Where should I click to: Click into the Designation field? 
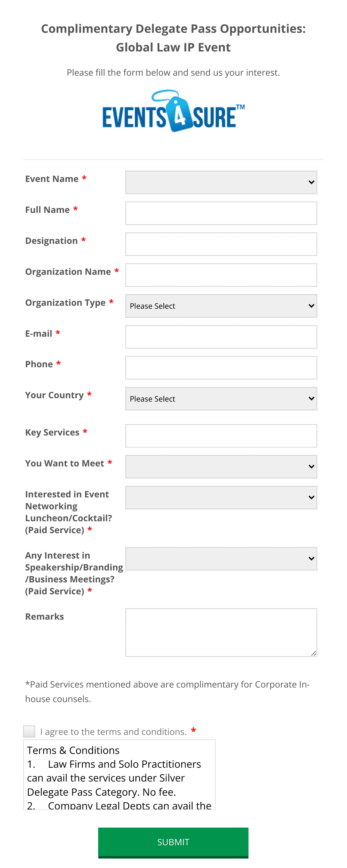221,244
